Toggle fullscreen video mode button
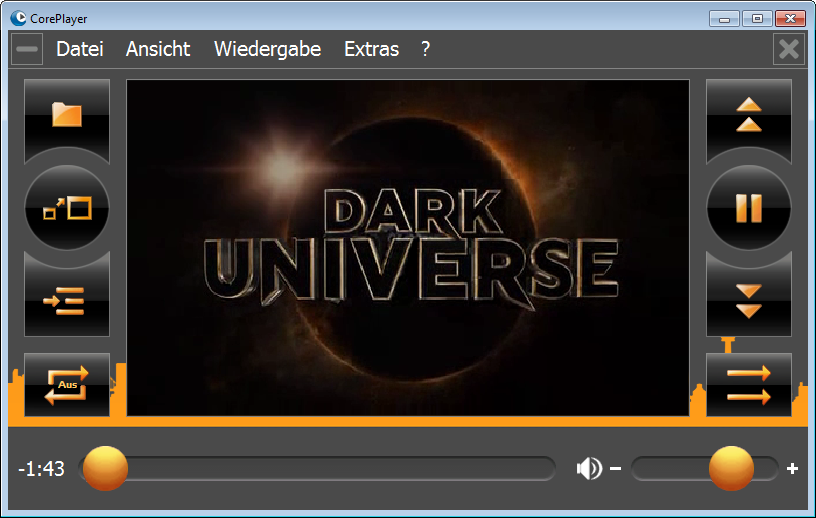816x518 pixels. tap(67, 208)
